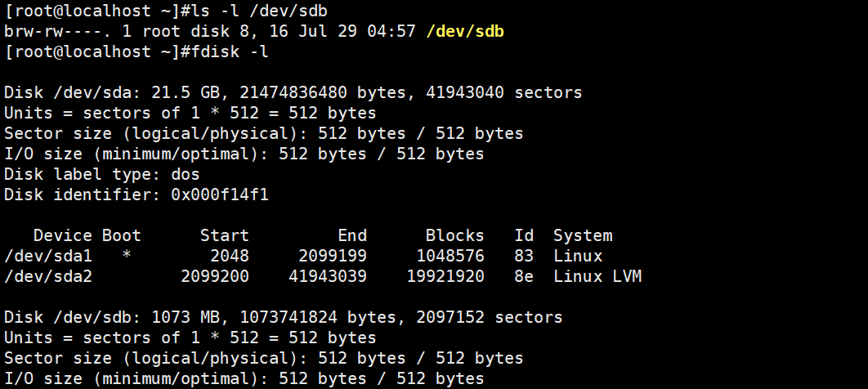Screen dimensions: 868x389
Task: Click the 'Start' column header
Action: pyautogui.click(x=224, y=235)
